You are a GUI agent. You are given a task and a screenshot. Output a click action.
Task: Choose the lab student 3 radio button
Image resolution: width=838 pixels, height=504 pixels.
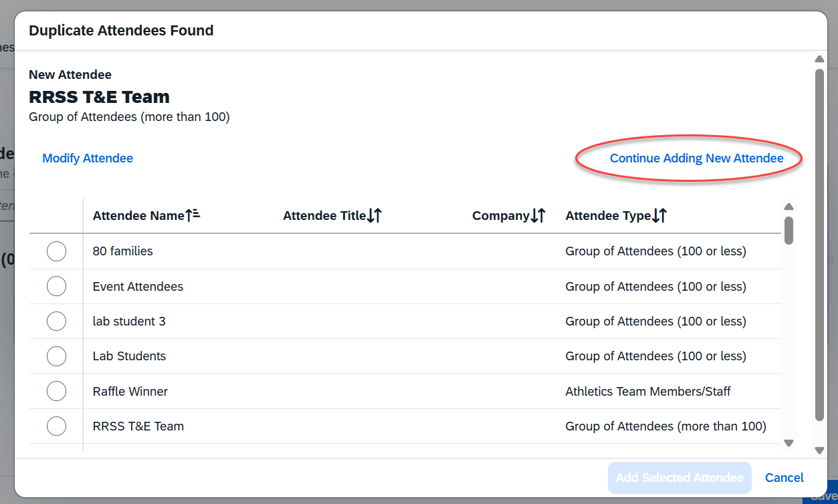tap(56, 321)
